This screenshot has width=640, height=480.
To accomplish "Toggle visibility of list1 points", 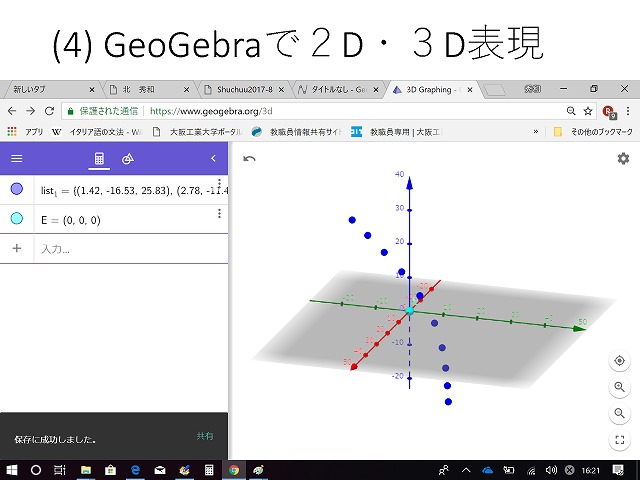I will point(17,189).
